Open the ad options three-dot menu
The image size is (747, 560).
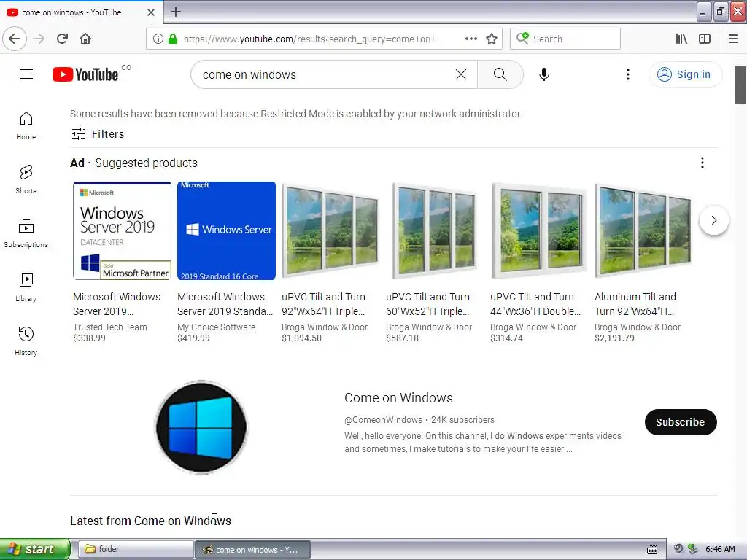(703, 163)
